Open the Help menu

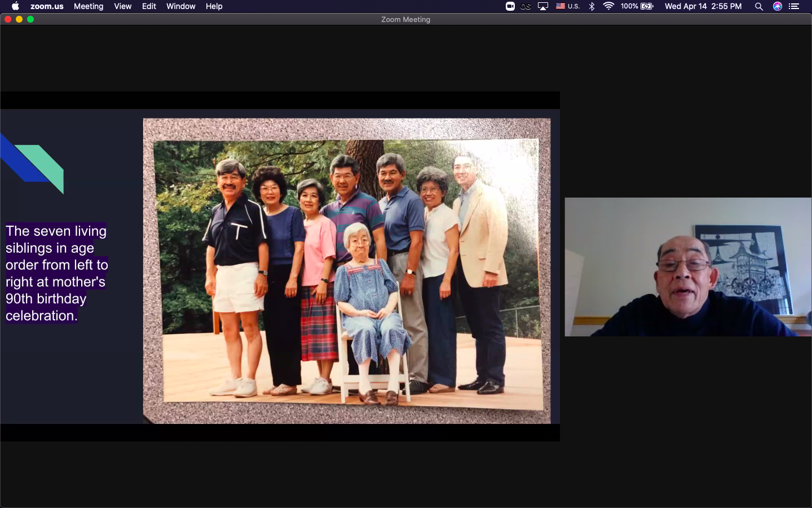click(214, 6)
